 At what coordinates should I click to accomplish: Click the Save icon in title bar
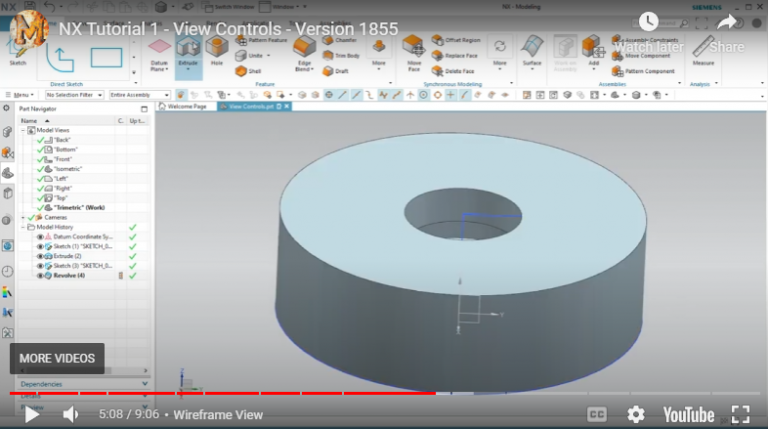tap(29, 7)
